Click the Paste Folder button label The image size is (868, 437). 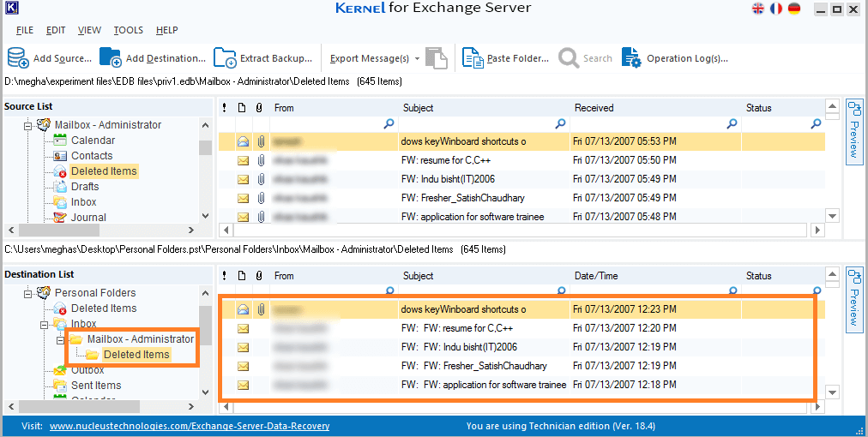(518, 58)
